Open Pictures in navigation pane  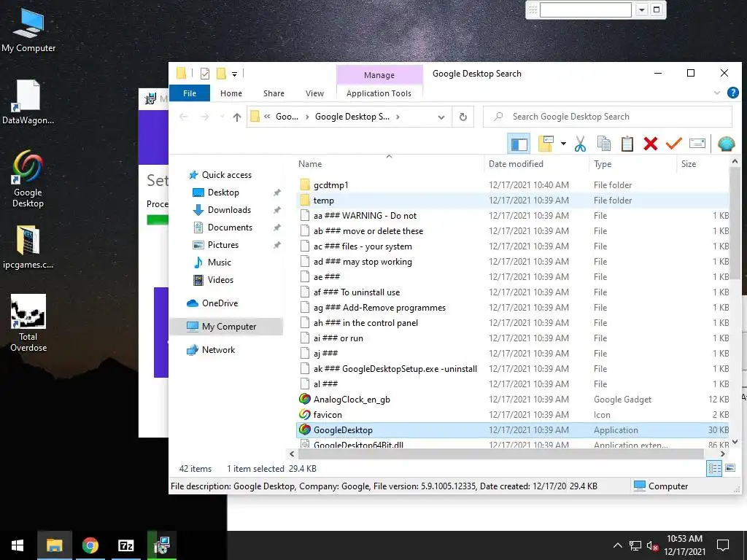click(223, 245)
